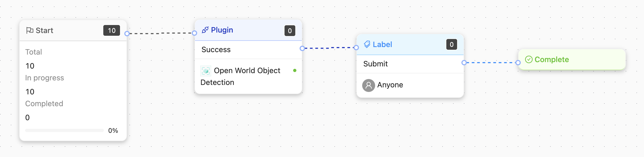Select the Start node output connector
The height and width of the screenshot is (157, 644).
[x=127, y=34]
